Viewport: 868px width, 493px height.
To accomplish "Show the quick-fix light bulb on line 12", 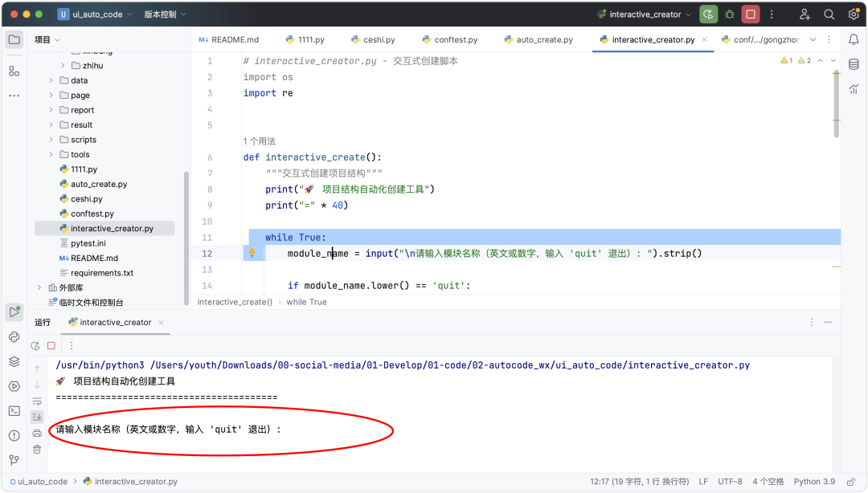I will click(252, 254).
